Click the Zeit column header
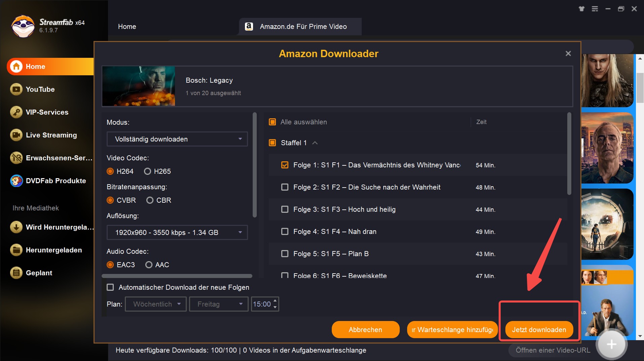The image size is (644, 361). click(x=481, y=122)
